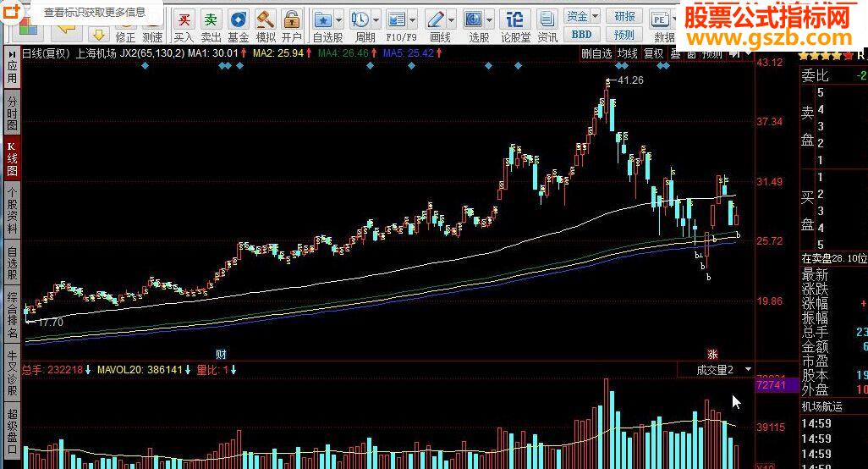Open the 选股 stock picker icon
868x469 pixels.
(473, 20)
